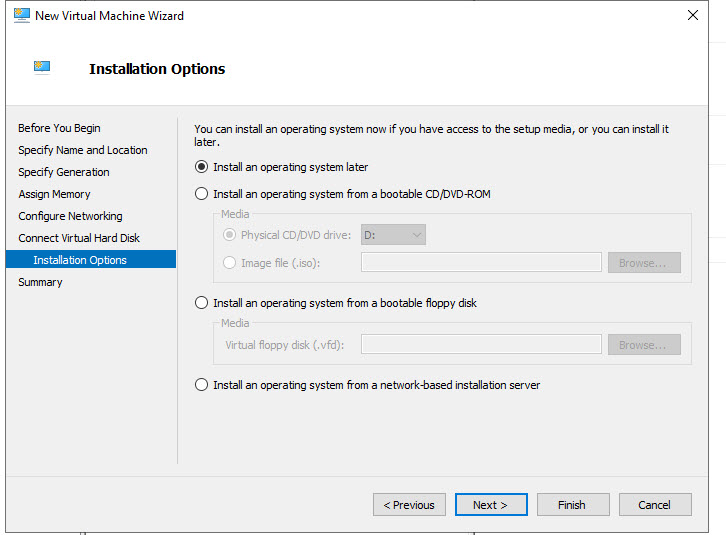Close the New Virtual Machine Wizard window
726x535 pixels.
click(x=692, y=15)
